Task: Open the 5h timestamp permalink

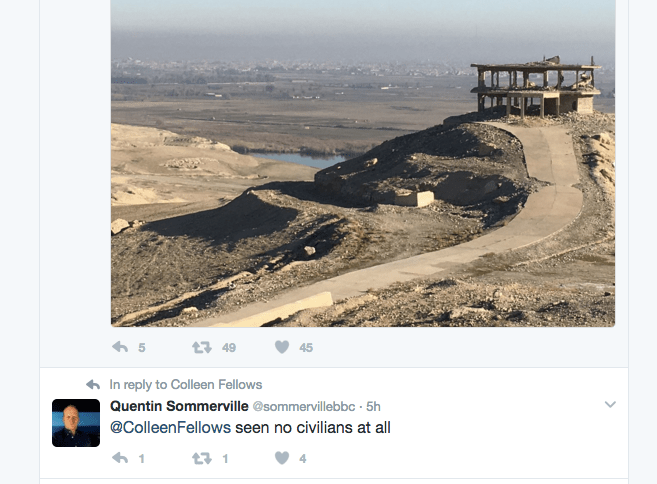Action: 373,406
